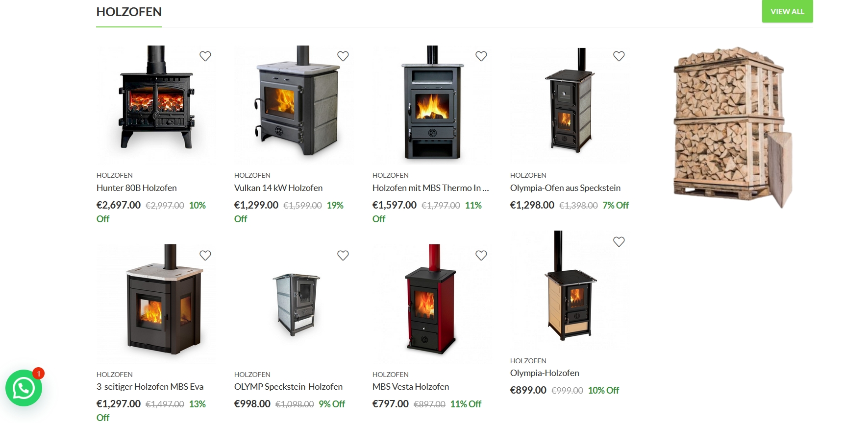Open the firewood pallet banner image

tap(734, 127)
